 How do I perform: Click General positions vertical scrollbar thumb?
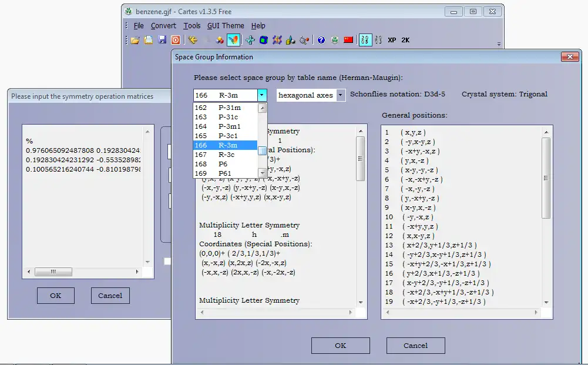tap(546, 178)
